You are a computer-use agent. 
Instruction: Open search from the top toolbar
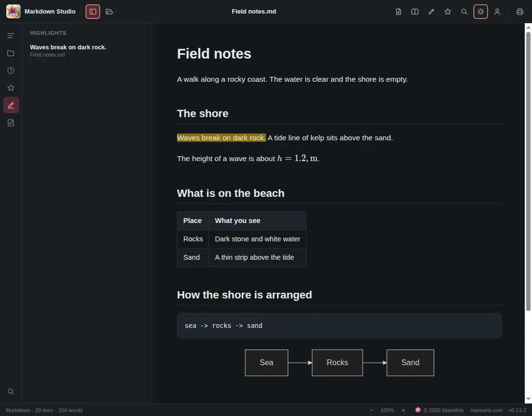[464, 12]
